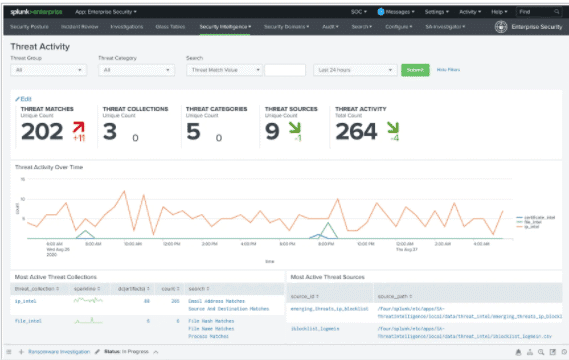This screenshot has height=360, width=569.
Task: Click the blue Messages badge icon
Action: [381, 12]
